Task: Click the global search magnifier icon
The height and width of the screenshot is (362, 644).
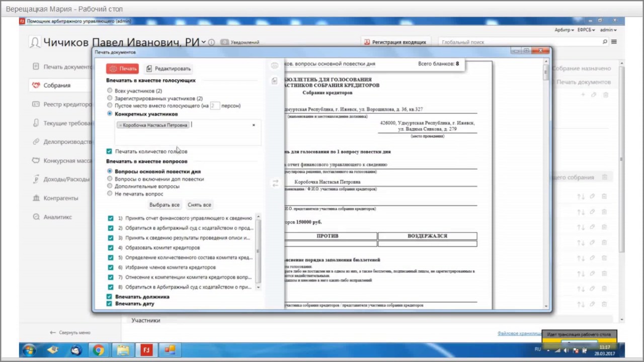Action: 605,42
